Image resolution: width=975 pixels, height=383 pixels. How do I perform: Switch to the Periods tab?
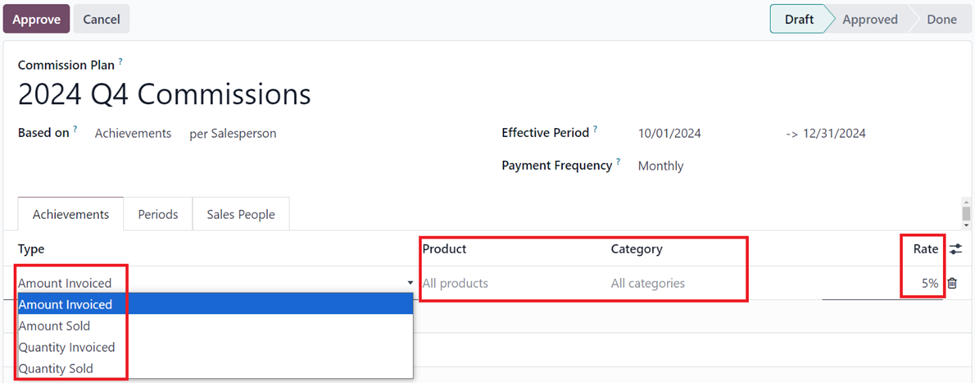point(158,215)
